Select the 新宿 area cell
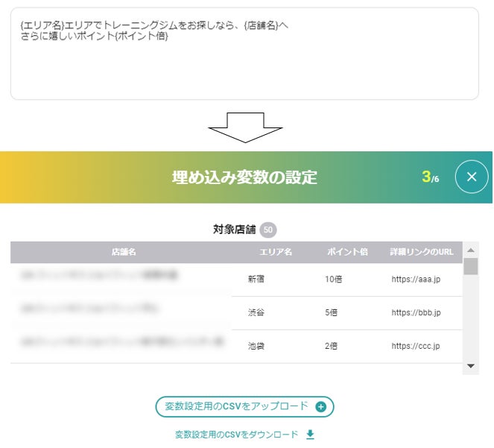Viewport: 494px width, 448px height. click(256, 279)
